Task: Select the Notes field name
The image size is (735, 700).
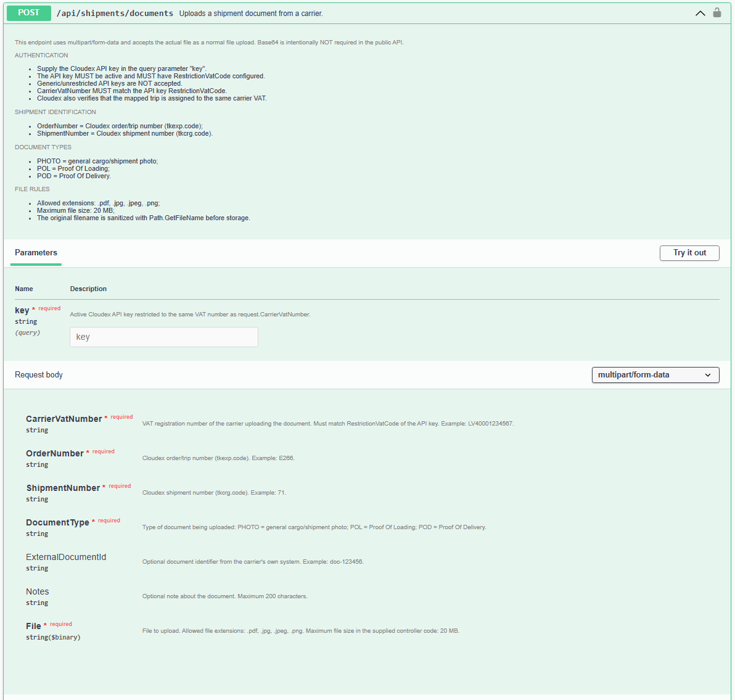Action: point(38,591)
